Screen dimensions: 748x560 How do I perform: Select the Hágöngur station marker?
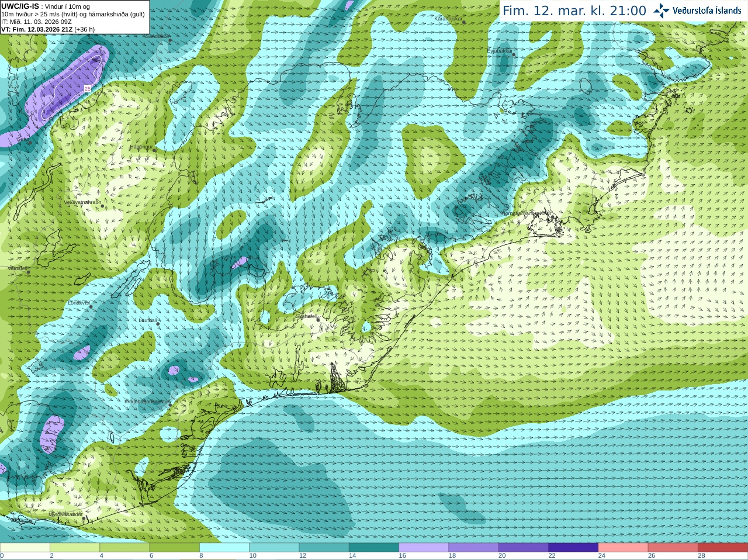coord(154,150)
